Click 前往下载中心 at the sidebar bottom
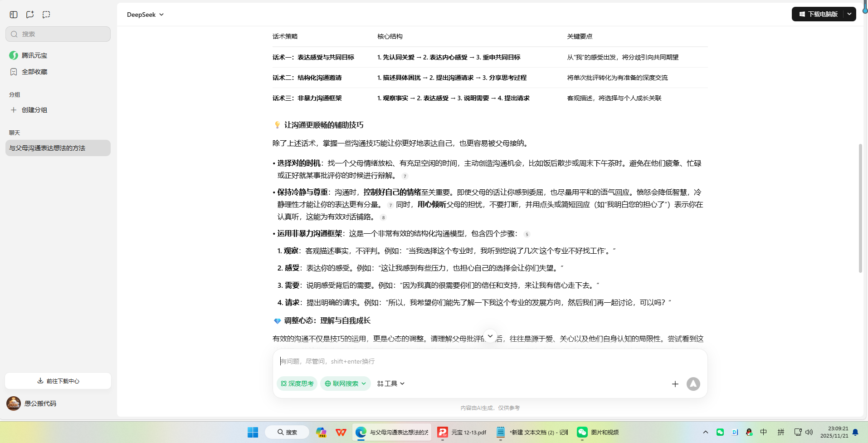The width and height of the screenshot is (868, 443). click(x=58, y=381)
